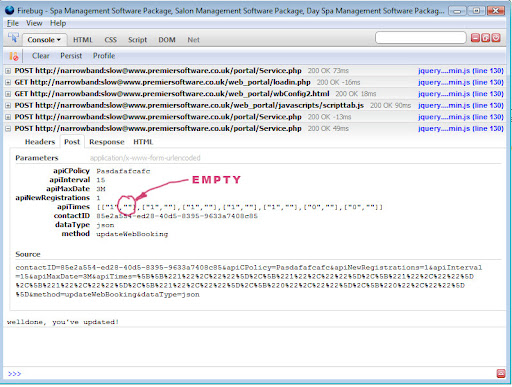Switch to the CSS panel tab
The height and width of the screenshot is (387, 512).
[x=110, y=40]
